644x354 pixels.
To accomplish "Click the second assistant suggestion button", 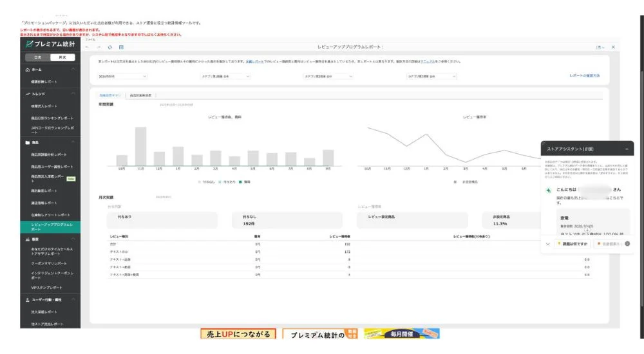I will pyautogui.click(x=609, y=244).
